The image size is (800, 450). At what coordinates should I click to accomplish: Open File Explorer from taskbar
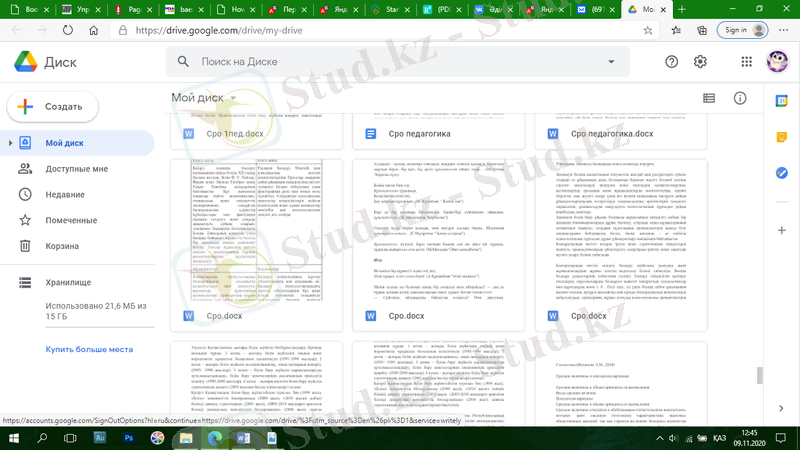coord(186,438)
